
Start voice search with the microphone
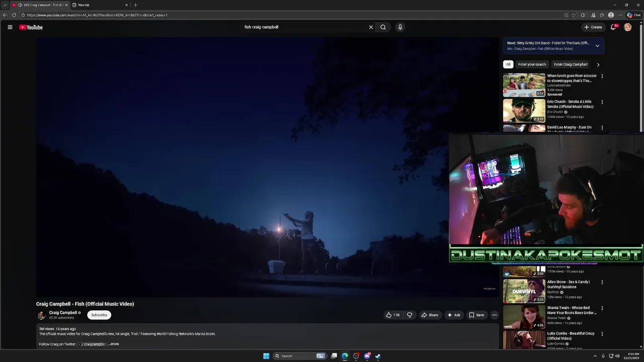click(x=400, y=27)
